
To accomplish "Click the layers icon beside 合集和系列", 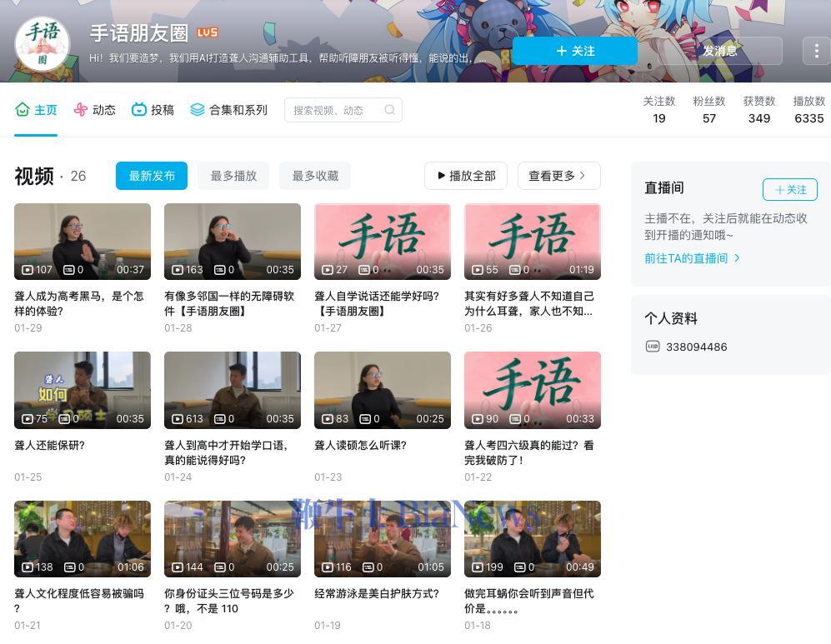I will point(198,110).
